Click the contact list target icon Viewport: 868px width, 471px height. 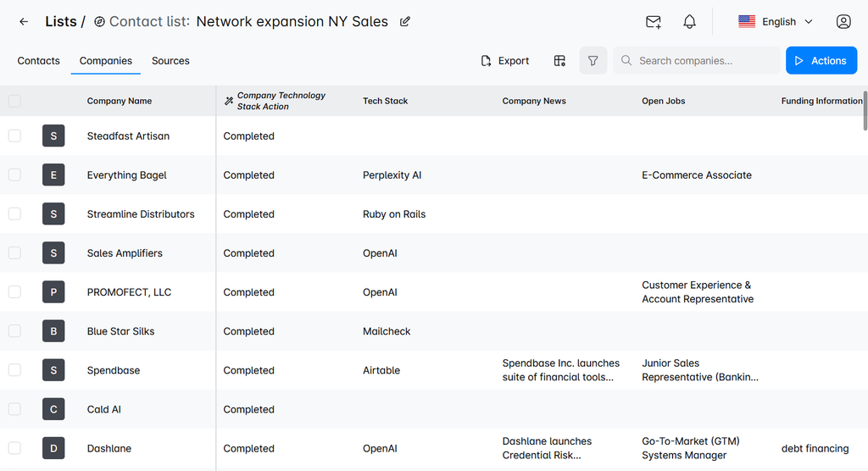(x=100, y=21)
